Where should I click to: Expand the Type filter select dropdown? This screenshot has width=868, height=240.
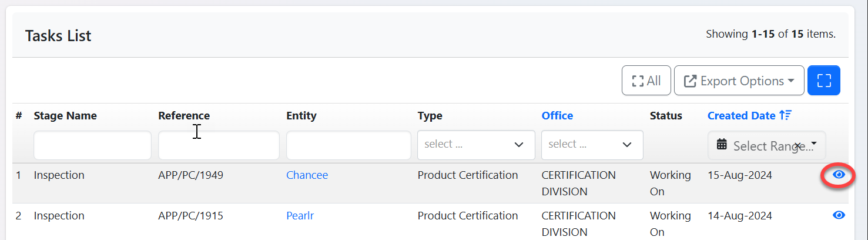pos(475,145)
